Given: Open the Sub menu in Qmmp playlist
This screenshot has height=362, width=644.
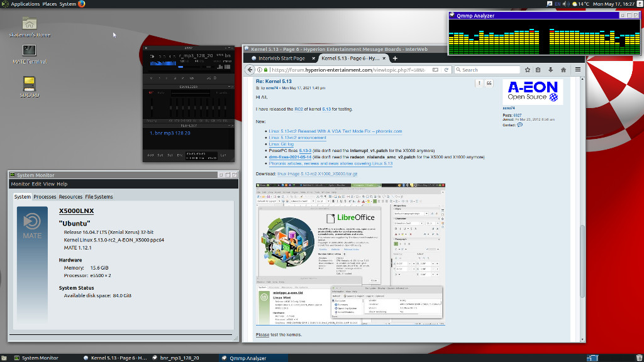Looking at the screenshot, I should pyautogui.click(x=160, y=156).
